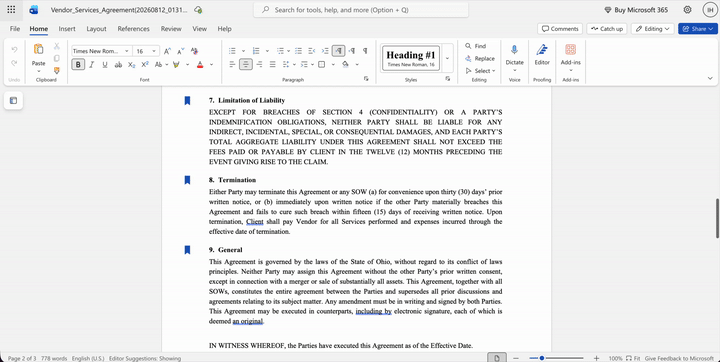This screenshot has width=720, height=362.
Task: Click the Catch up button
Action: click(607, 28)
